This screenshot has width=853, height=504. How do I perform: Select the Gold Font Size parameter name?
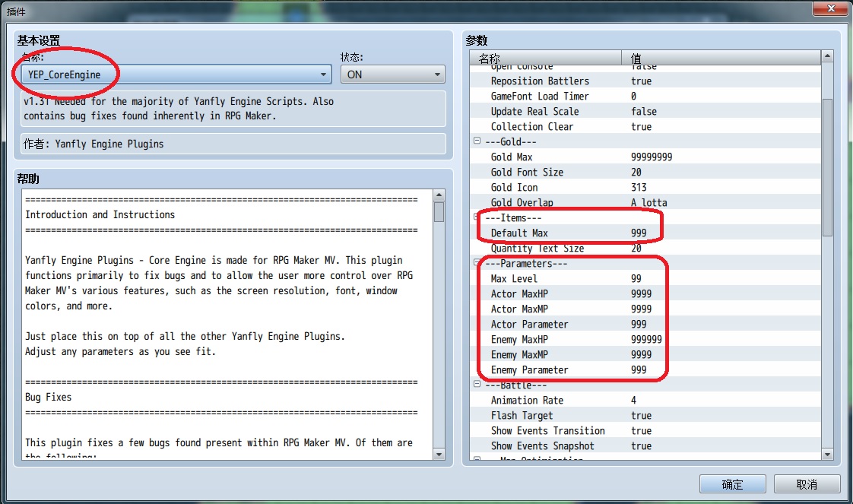[x=527, y=173]
